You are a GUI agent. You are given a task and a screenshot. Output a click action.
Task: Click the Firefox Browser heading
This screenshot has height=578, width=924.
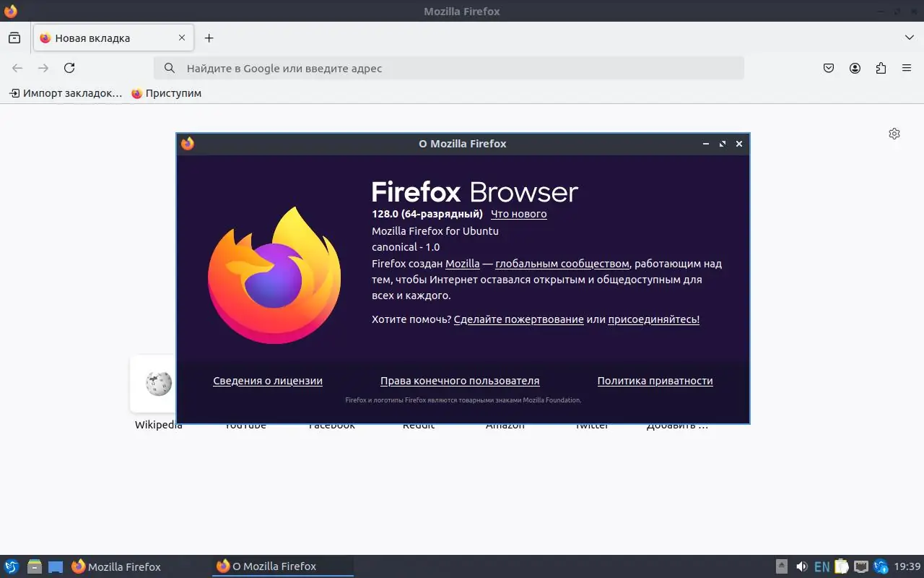point(475,192)
